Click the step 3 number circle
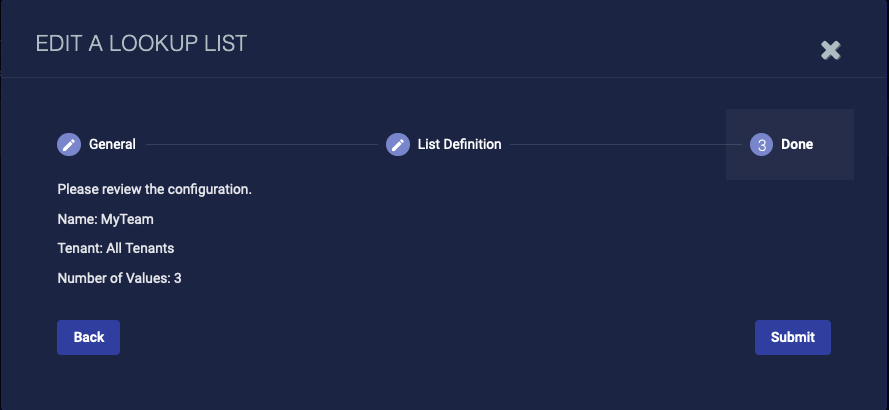Screen dimensions: 889x410 coord(762,145)
